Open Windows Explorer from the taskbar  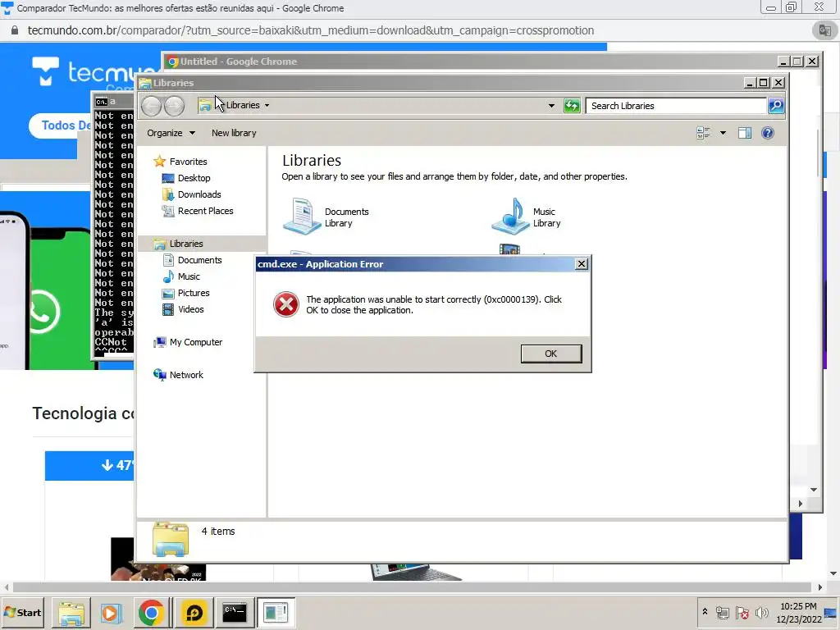point(71,612)
